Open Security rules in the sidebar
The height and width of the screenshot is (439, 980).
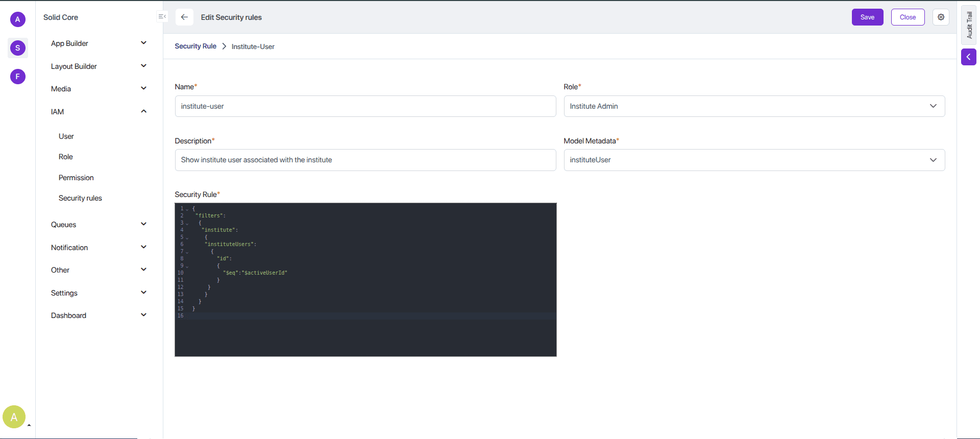click(80, 198)
